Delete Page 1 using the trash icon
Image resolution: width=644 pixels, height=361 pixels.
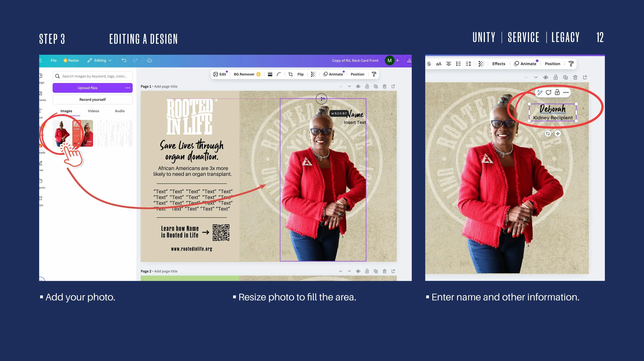point(385,86)
